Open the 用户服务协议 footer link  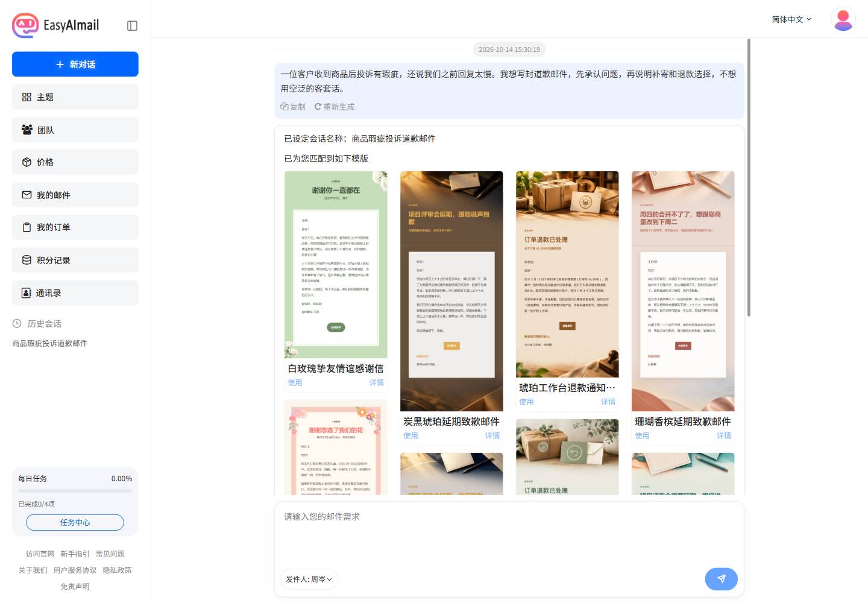75,570
